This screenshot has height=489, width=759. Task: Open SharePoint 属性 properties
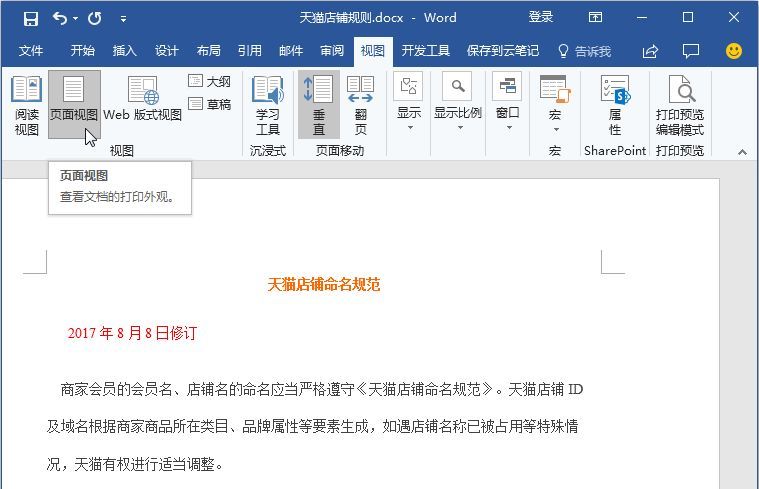pos(615,106)
